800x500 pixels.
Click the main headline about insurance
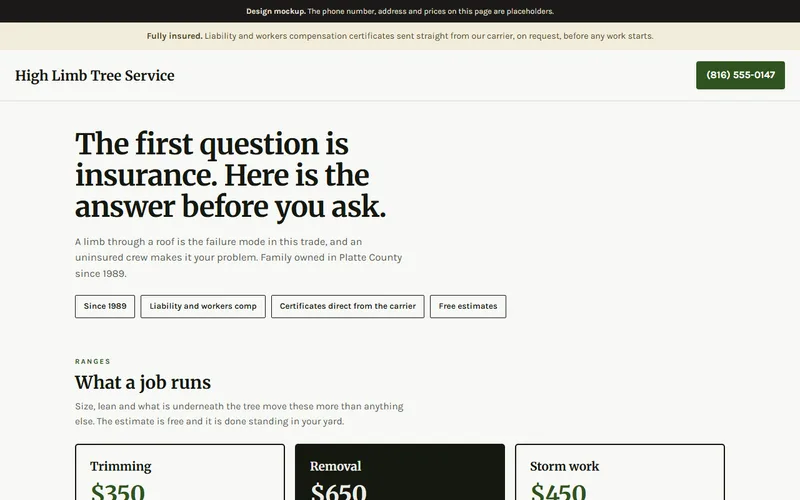[x=231, y=175]
